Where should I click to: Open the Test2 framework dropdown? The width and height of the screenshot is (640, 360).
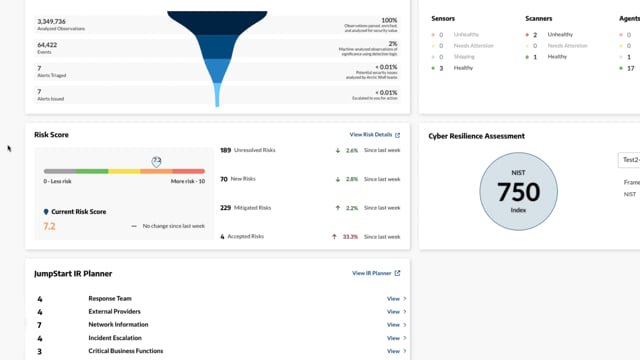[629, 160]
